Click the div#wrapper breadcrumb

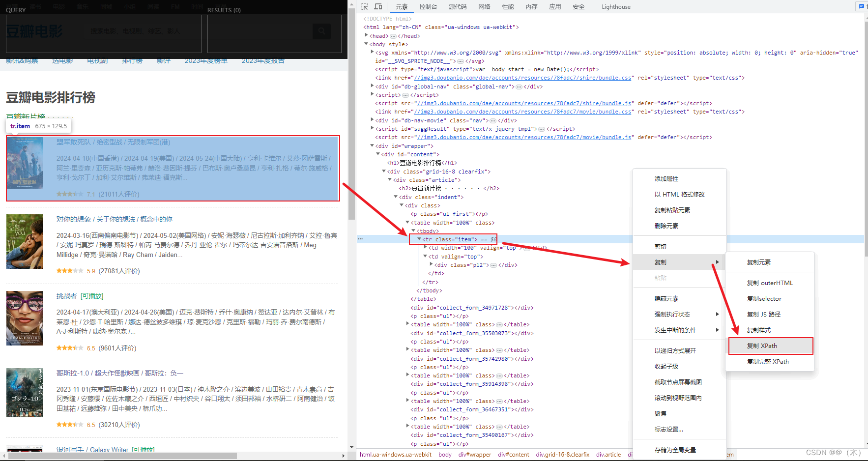[475, 455]
